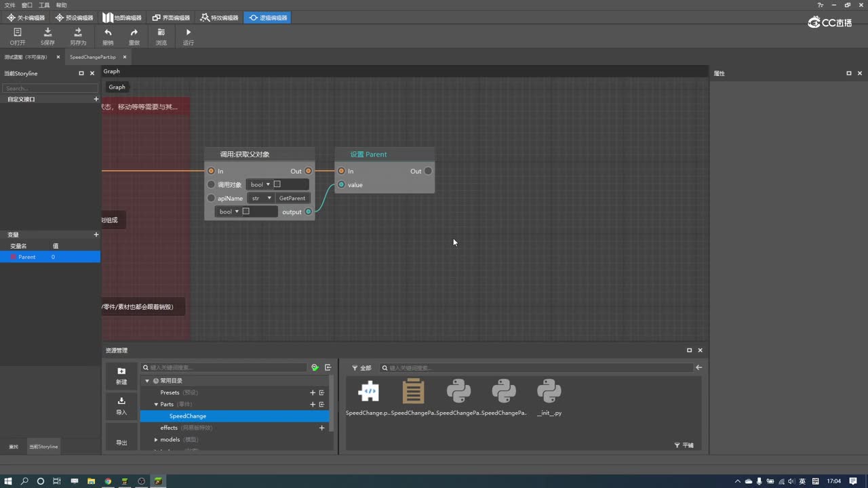Click the 运行 (Run) play icon

click(x=189, y=33)
